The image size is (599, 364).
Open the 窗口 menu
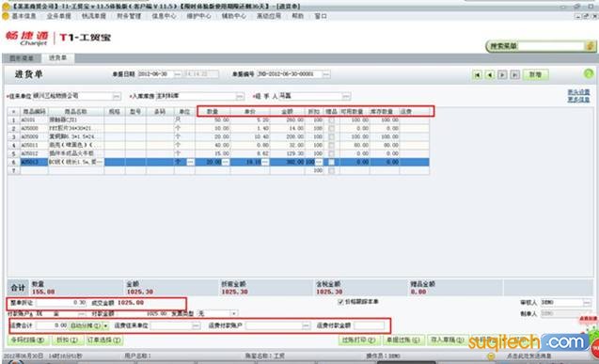point(321,16)
